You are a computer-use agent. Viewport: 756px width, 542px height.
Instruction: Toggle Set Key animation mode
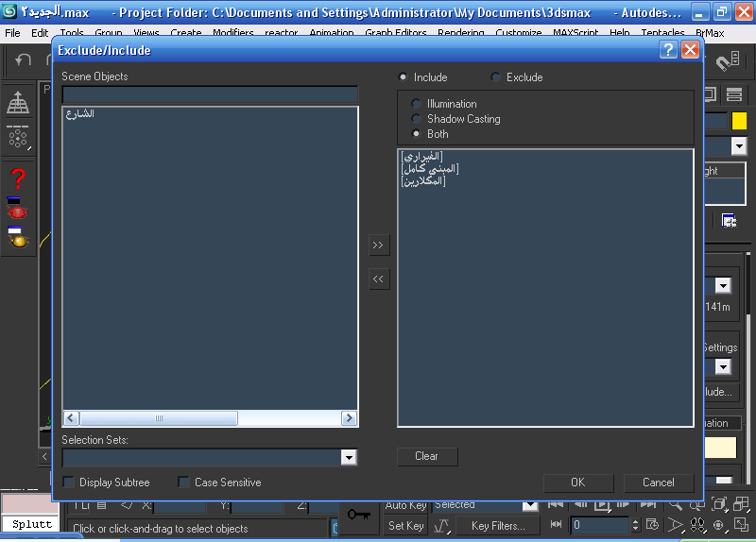click(x=406, y=526)
